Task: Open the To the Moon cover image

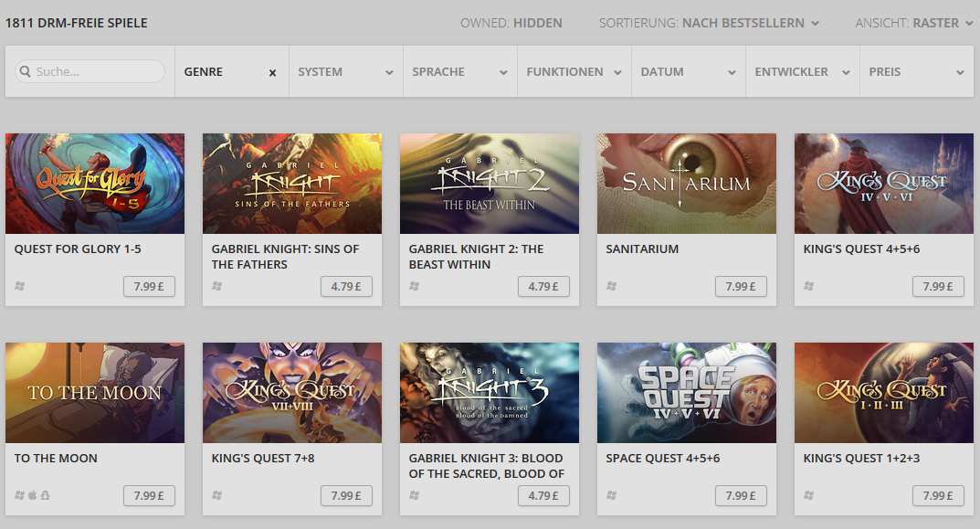Action: pos(95,393)
